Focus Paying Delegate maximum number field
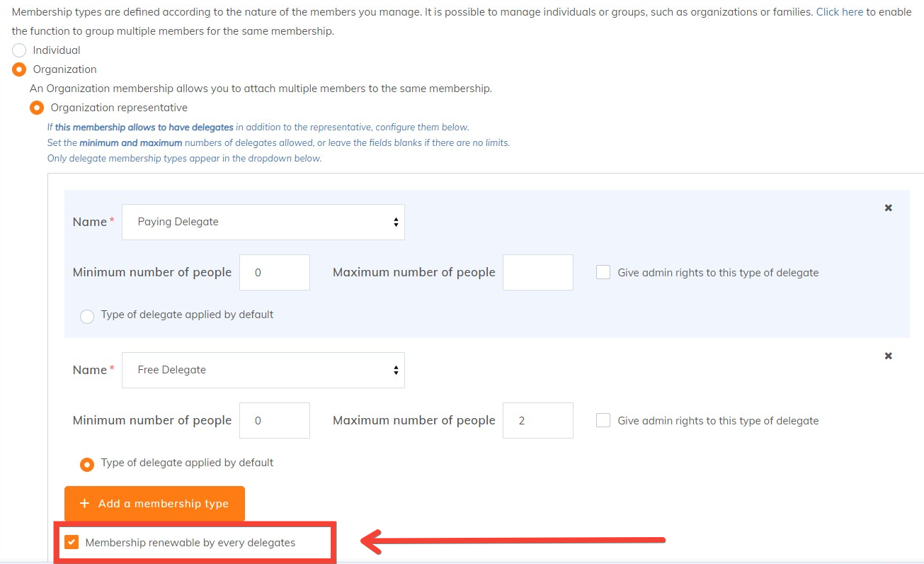924x564 pixels. [537, 273]
